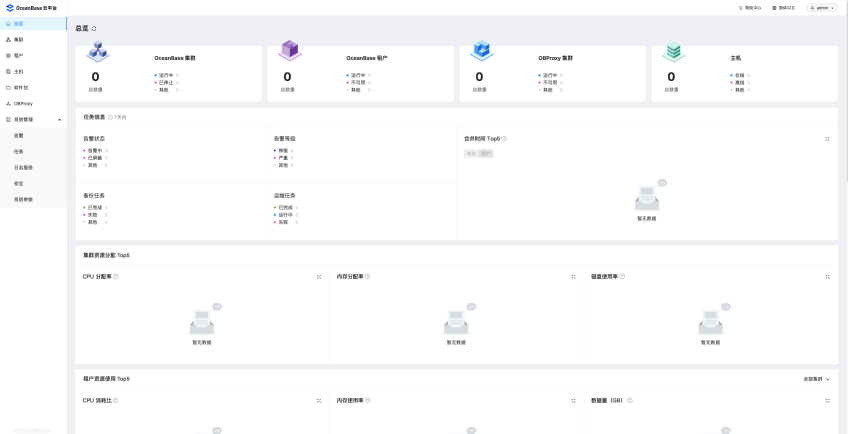Select 总览 in the sidebar
The image size is (848, 434).
[x=34, y=24]
